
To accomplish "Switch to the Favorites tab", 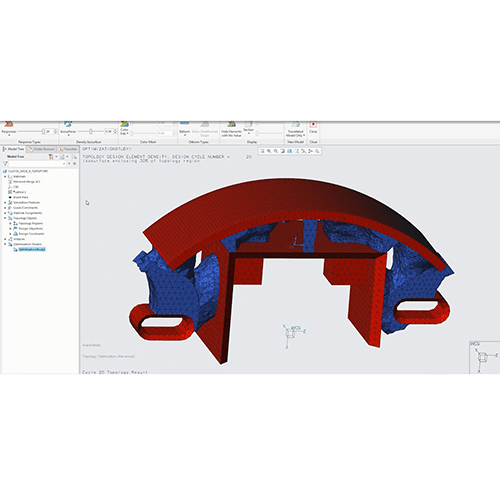I will [68, 149].
